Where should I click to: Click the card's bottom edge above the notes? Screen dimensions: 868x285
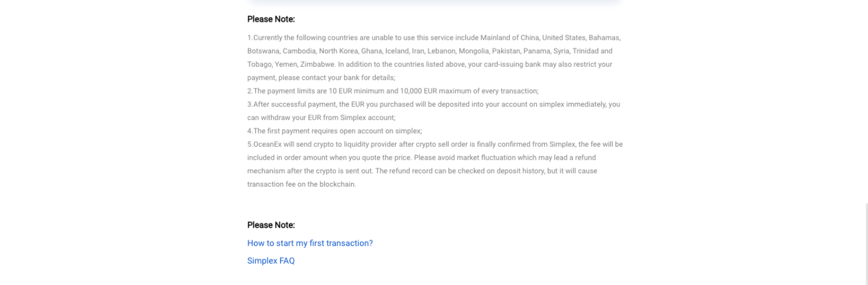pos(434,2)
